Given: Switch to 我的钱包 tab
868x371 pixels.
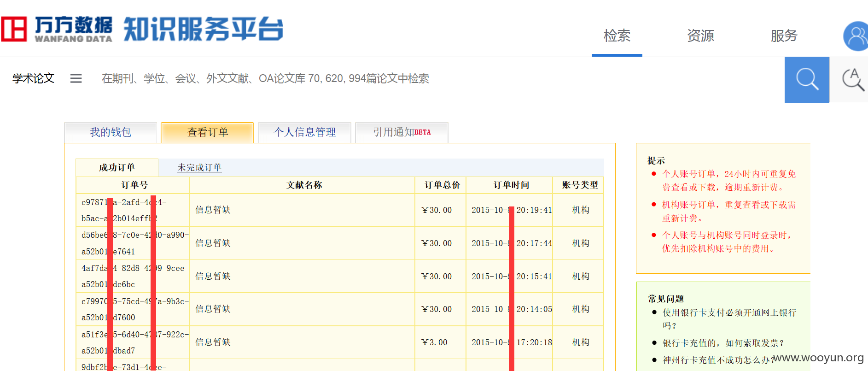Looking at the screenshot, I should tap(111, 132).
